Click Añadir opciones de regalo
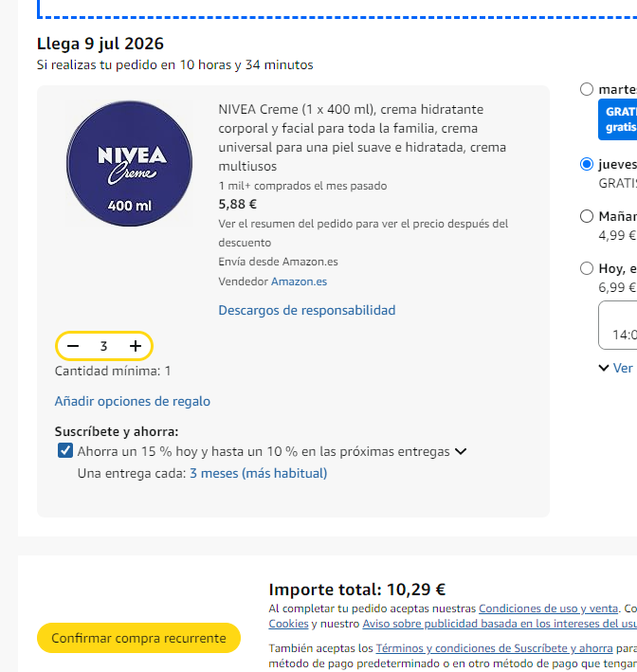Viewport: 637px width, 672px height. pos(133,401)
